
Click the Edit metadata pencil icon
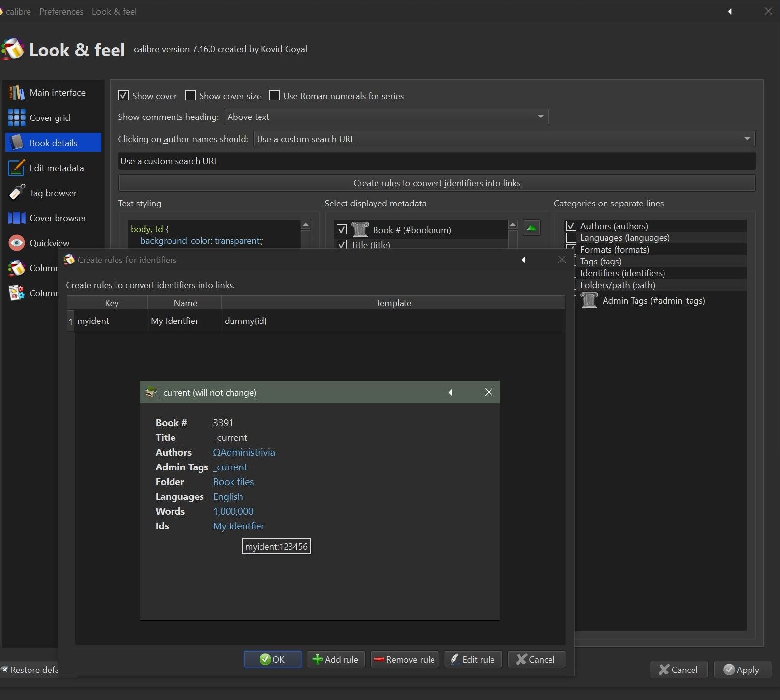click(x=17, y=168)
